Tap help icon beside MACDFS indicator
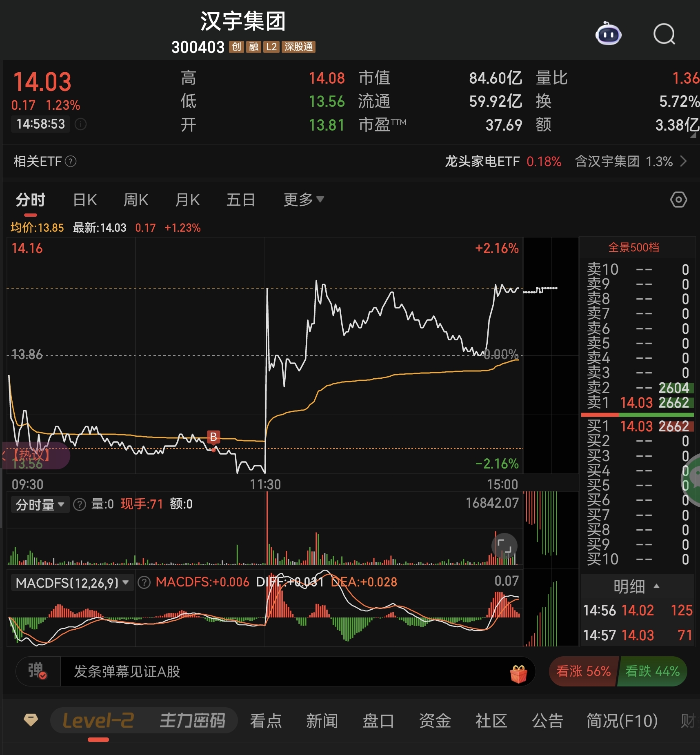Screen dimensions: 700x755 click(x=144, y=582)
